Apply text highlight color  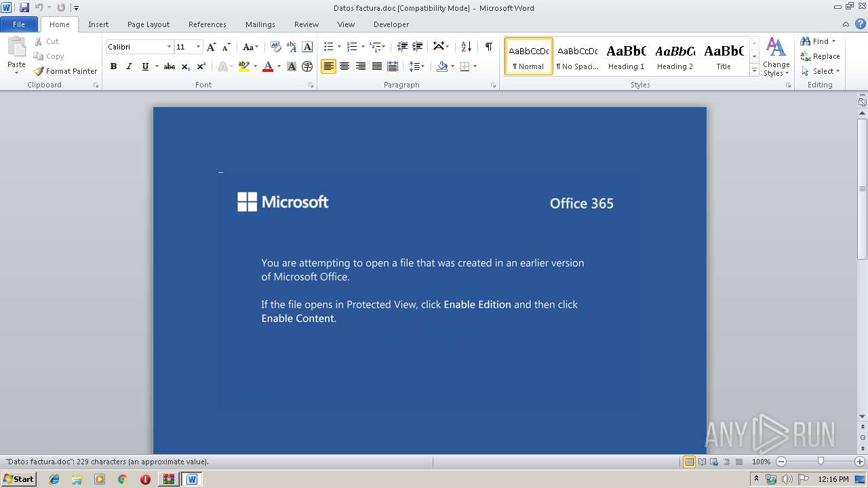244,66
